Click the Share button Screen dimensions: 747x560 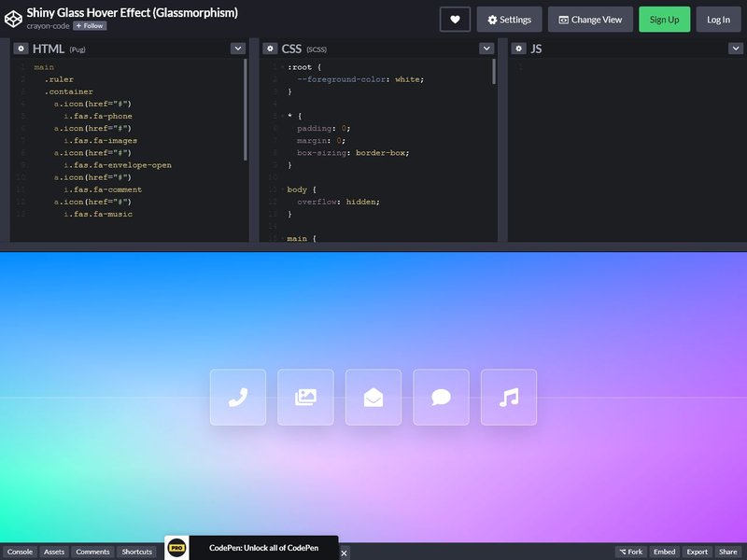coord(728,552)
